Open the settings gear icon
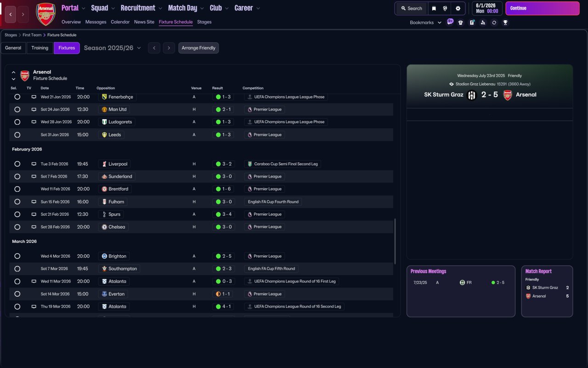The image size is (588, 368). pos(458,8)
